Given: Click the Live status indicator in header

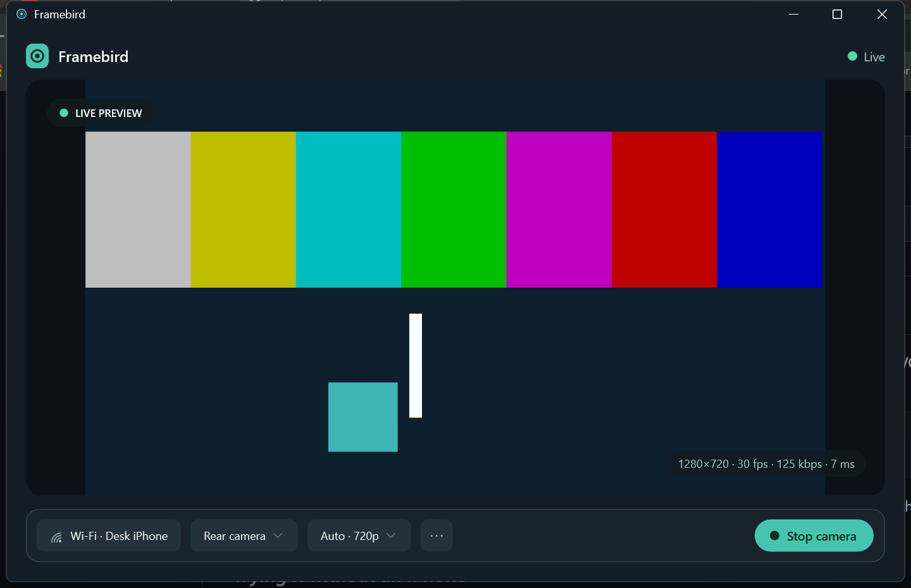Looking at the screenshot, I should (866, 57).
